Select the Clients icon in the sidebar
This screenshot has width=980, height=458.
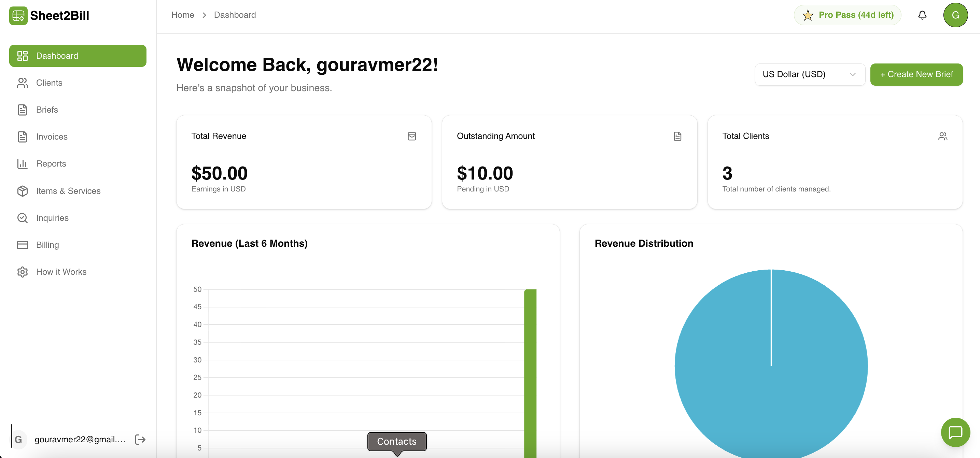pos(22,83)
